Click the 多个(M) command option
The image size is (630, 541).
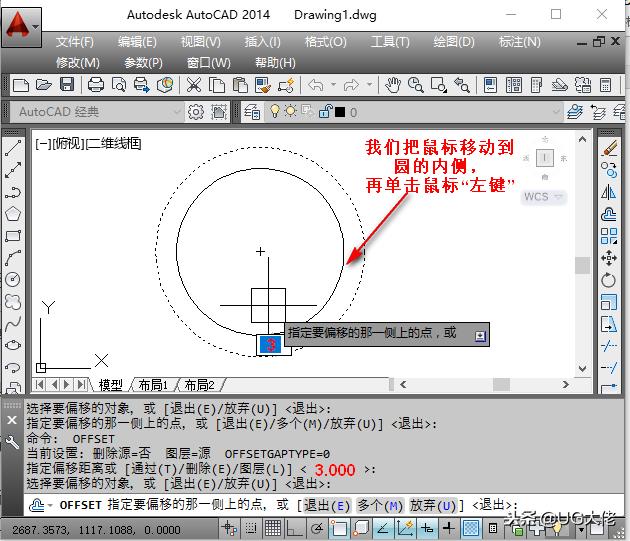click(379, 505)
